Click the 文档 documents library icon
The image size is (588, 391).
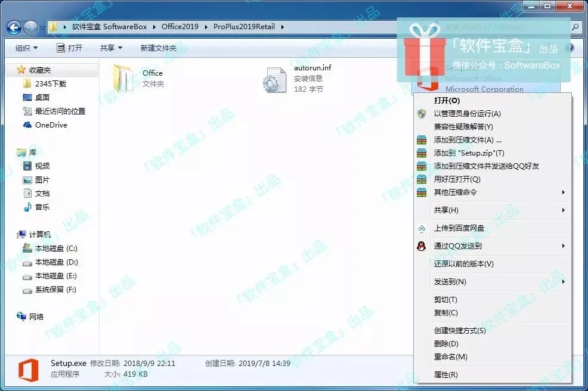click(27, 193)
